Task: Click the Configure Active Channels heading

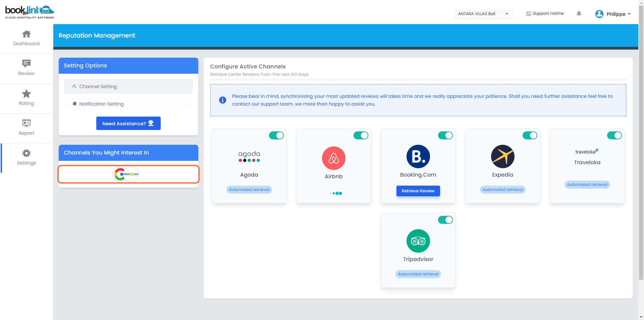Action: pos(248,66)
